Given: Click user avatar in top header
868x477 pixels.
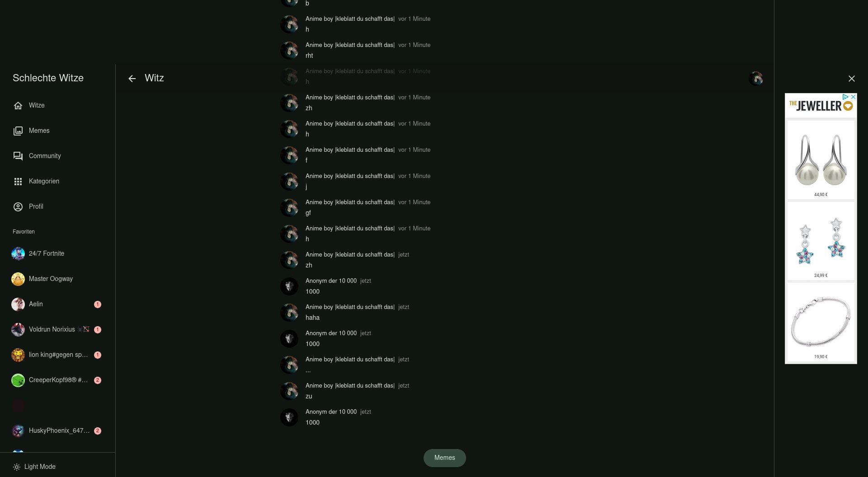Looking at the screenshot, I should pos(756,79).
